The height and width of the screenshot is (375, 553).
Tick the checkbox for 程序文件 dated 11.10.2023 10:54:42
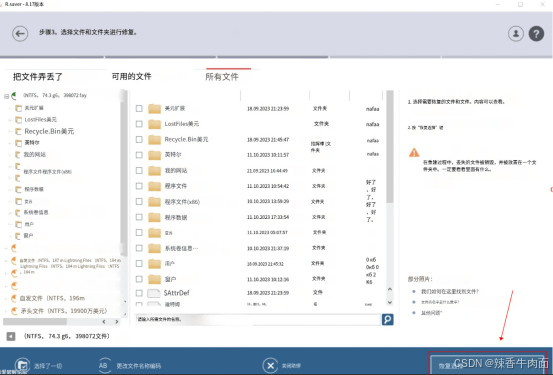click(139, 186)
